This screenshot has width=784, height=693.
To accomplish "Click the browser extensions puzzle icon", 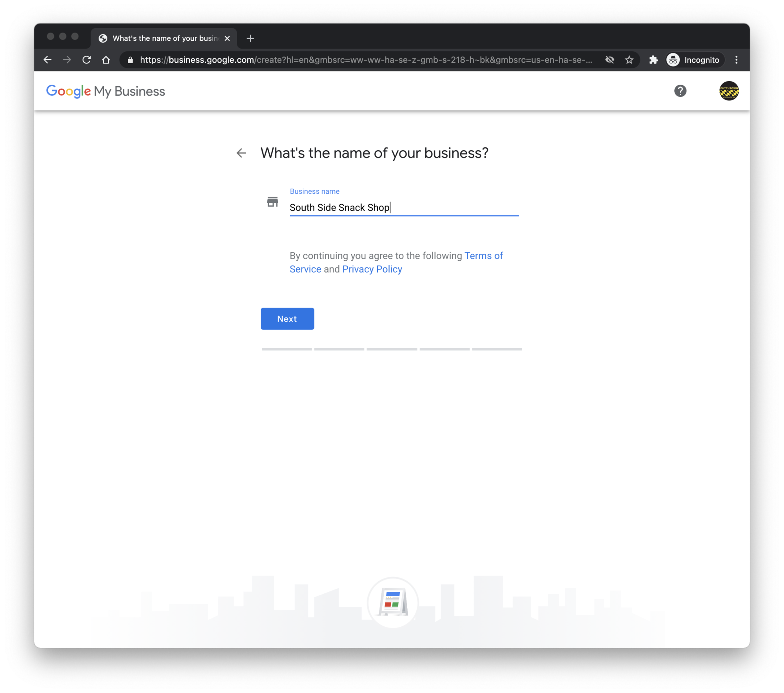I will click(x=651, y=60).
